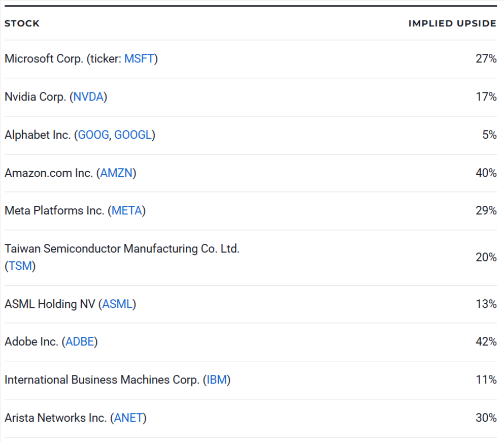Click Arista's 30% upside value
This screenshot has width=504, height=442.
(486, 418)
